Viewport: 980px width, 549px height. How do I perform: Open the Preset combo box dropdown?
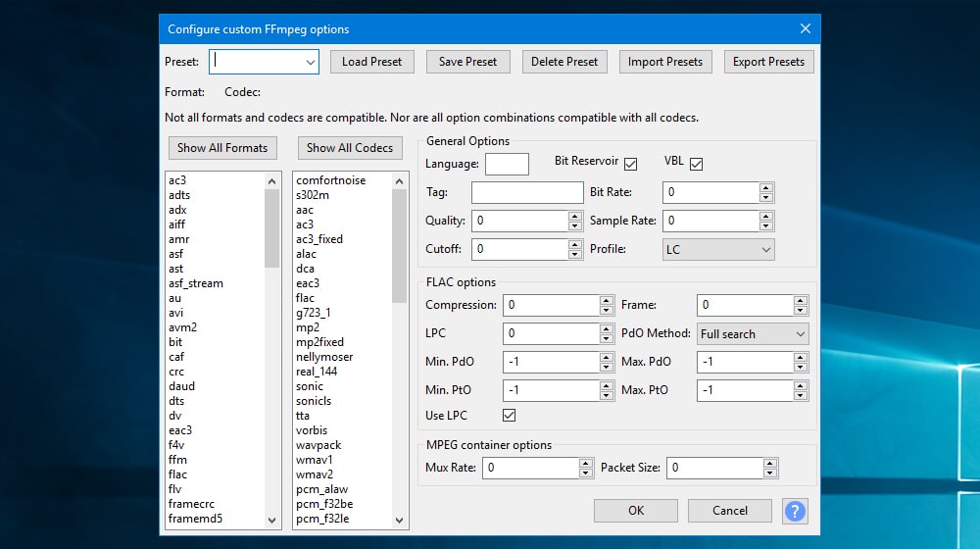tap(310, 62)
